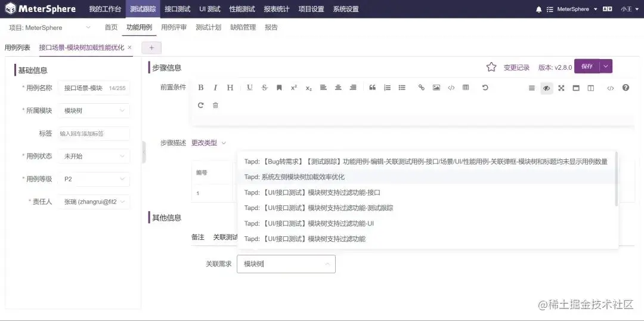
Task: Open 系统设置 in top menu
Action: (x=346, y=9)
